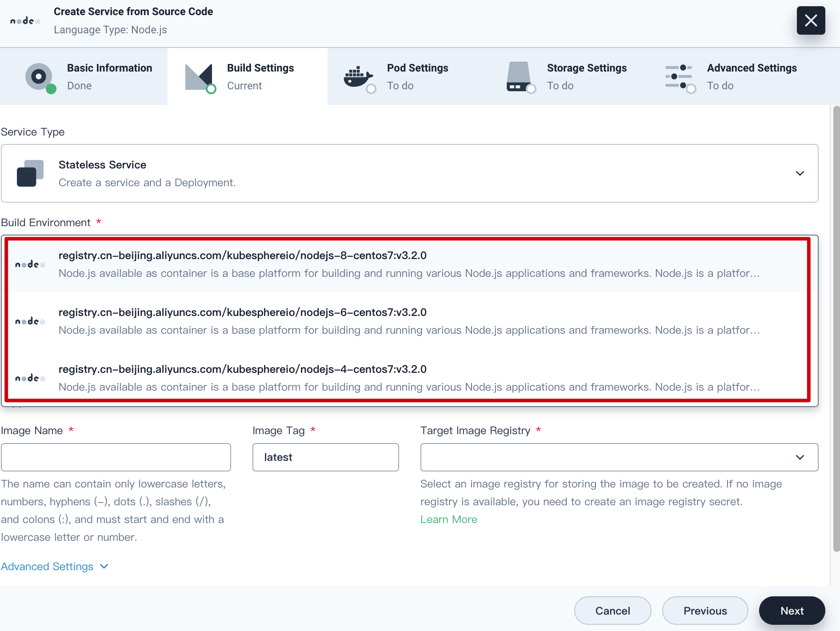Click the Next button
The image size is (840, 631).
pyautogui.click(x=792, y=611)
